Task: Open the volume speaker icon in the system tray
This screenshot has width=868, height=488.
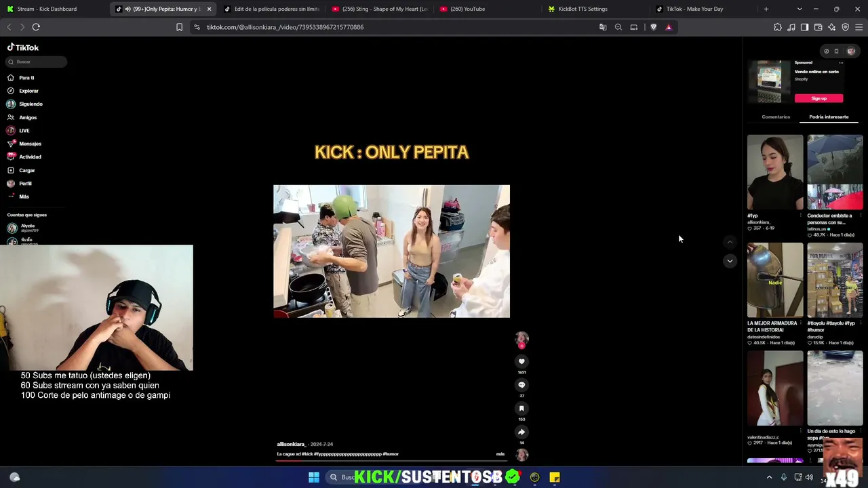Action: click(809, 477)
